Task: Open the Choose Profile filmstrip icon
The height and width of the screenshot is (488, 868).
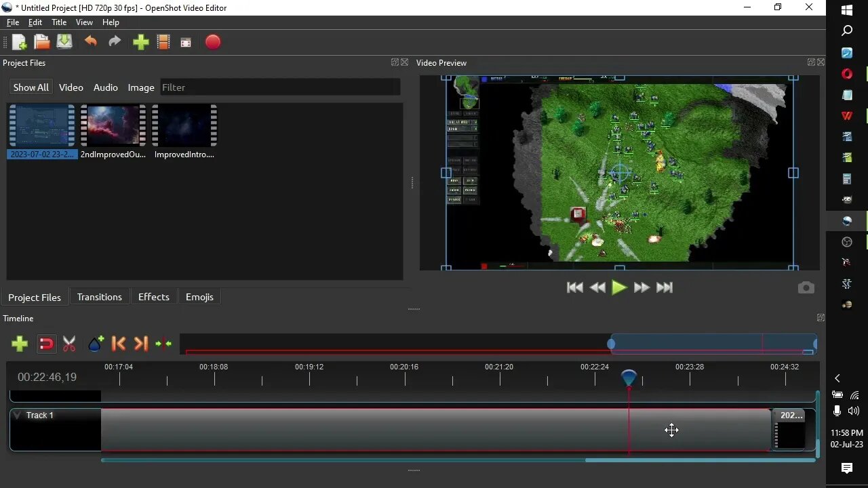Action: point(163,42)
